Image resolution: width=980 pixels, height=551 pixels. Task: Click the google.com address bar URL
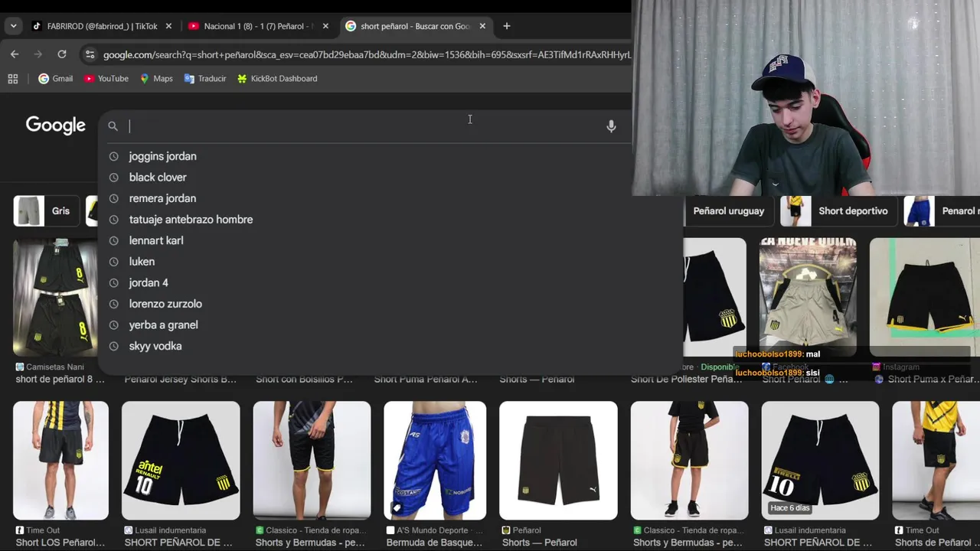point(367,55)
